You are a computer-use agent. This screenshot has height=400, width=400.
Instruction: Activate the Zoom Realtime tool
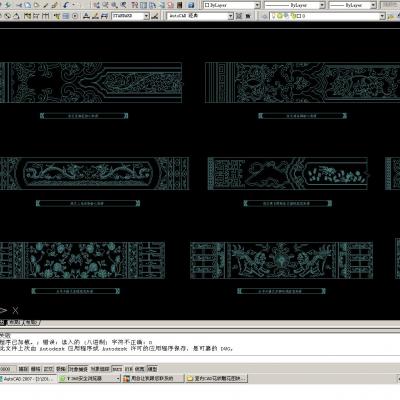click(x=105, y=5)
